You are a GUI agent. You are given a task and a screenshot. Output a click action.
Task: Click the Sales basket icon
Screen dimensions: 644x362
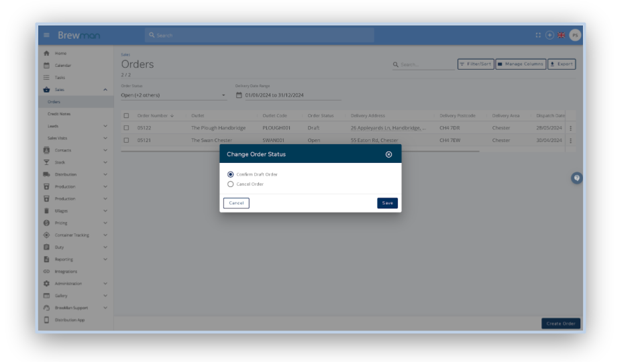click(46, 89)
